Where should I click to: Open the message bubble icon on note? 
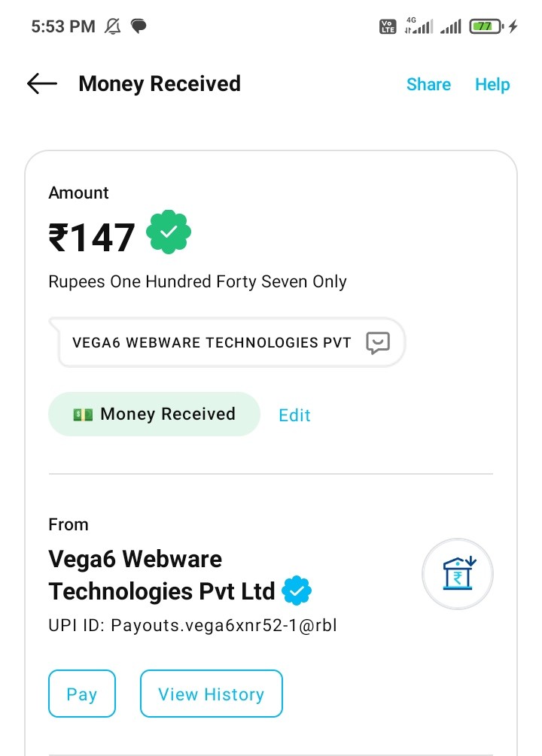pyautogui.click(x=378, y=343)
